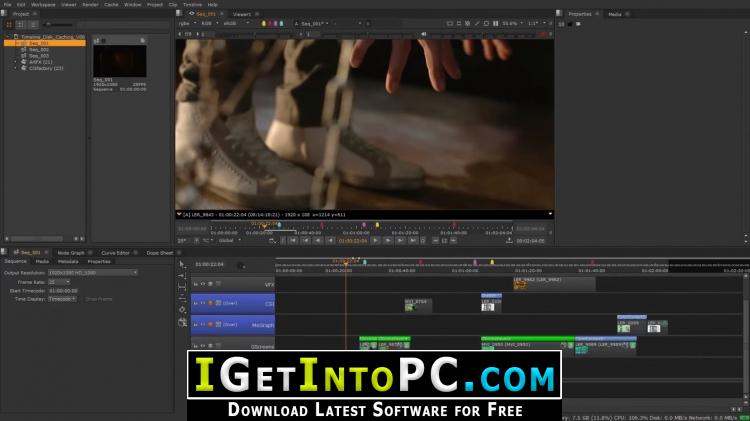Click the speaker audio icon above the viewer

[423, 34]
